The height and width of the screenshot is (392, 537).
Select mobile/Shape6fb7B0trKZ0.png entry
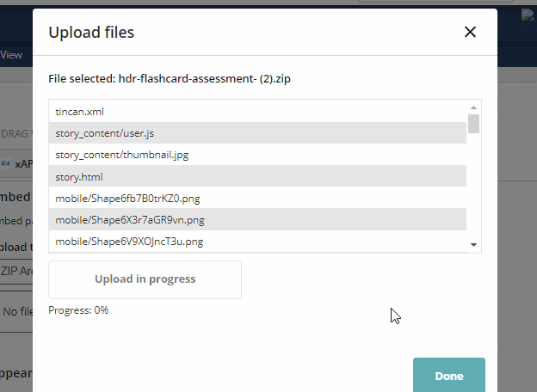click(x=257, y=198)
